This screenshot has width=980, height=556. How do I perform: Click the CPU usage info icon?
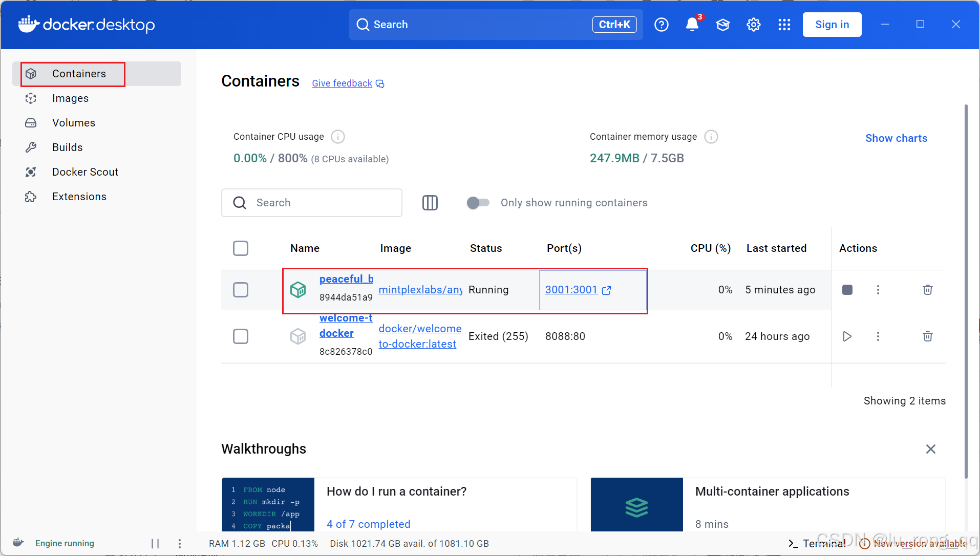338,137
